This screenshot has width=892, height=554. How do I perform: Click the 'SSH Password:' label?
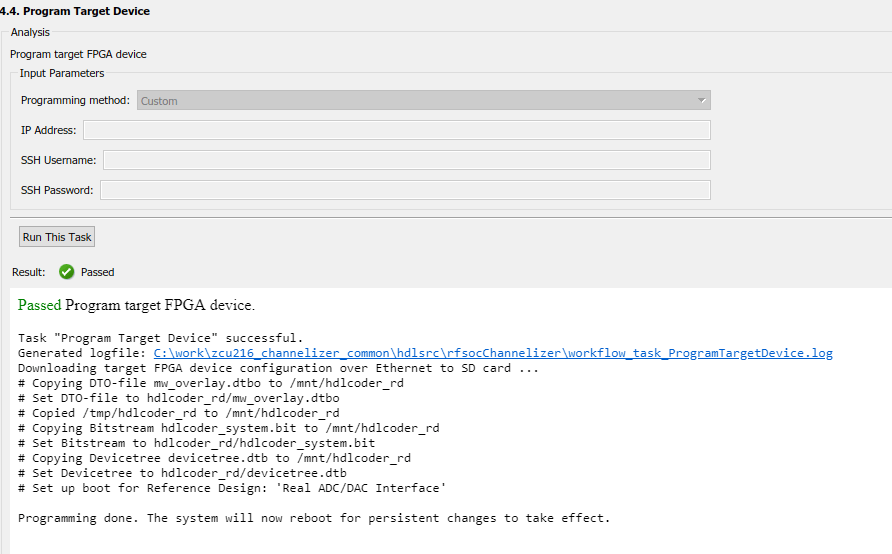(57, 191)
